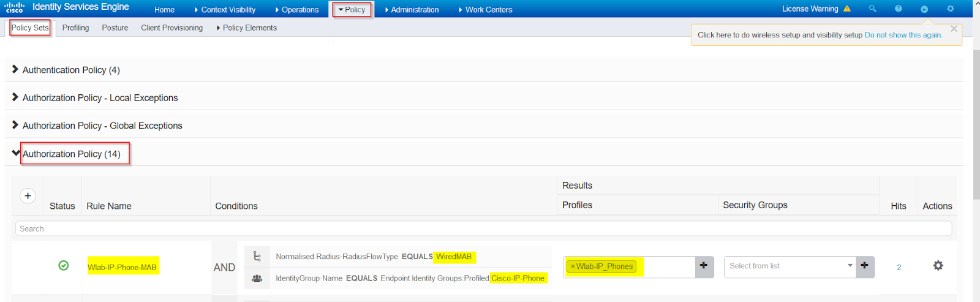
Task: Click 'Do not show this again' link
Action: [x=903, y=35]
